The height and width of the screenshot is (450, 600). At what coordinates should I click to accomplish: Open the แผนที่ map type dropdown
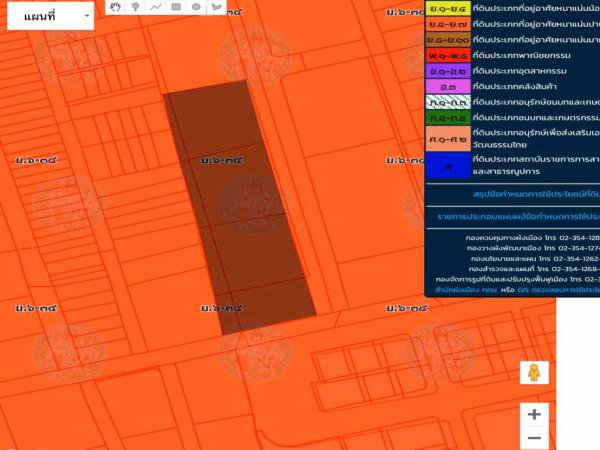(x=50, y=16)
